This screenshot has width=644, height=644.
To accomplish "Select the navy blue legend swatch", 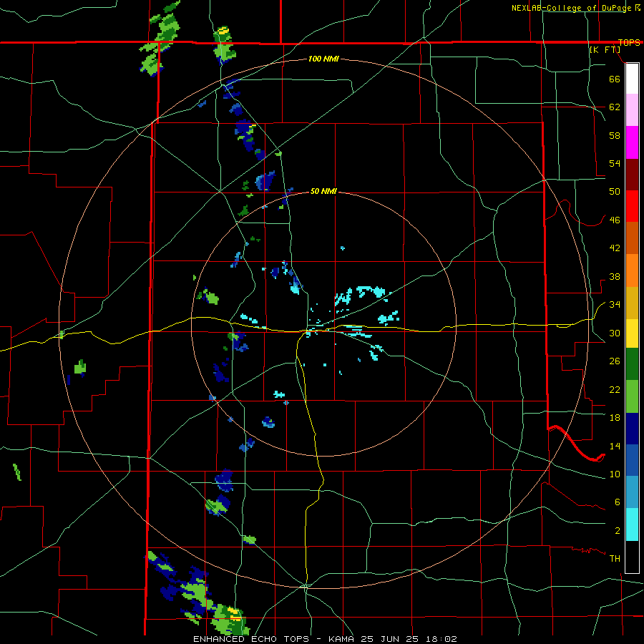I will (x=632, y=429).
